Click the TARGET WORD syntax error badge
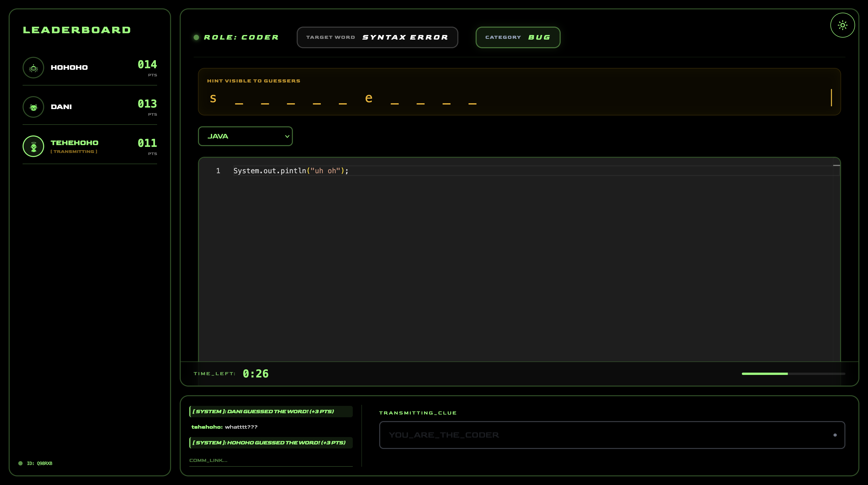 pos(377,37)
